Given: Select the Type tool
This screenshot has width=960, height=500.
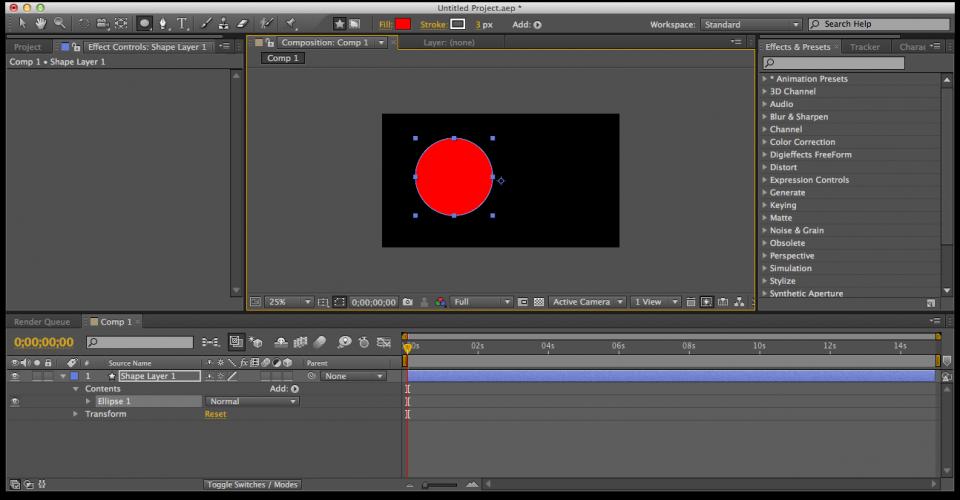Looking at the screenshot, I should coord(182,23).
